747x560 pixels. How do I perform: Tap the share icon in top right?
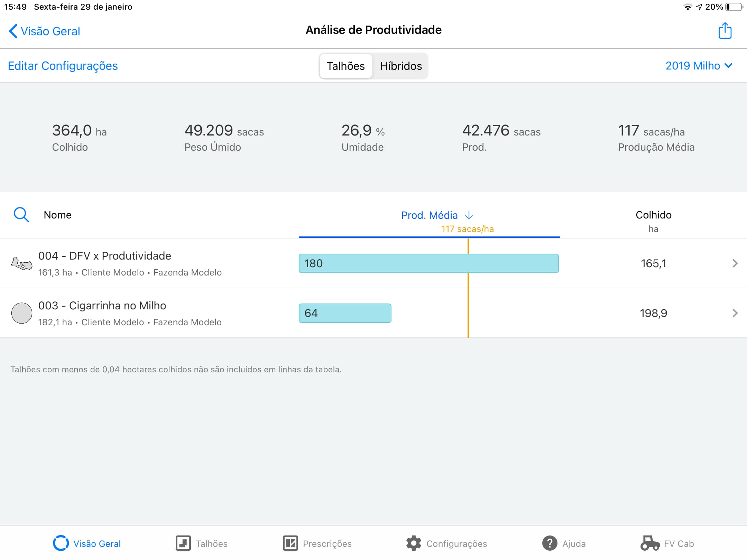(x=725, y=30)
